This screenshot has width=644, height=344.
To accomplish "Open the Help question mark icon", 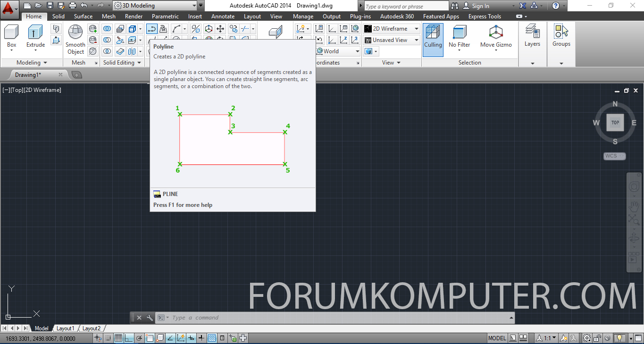I will 556,6.
